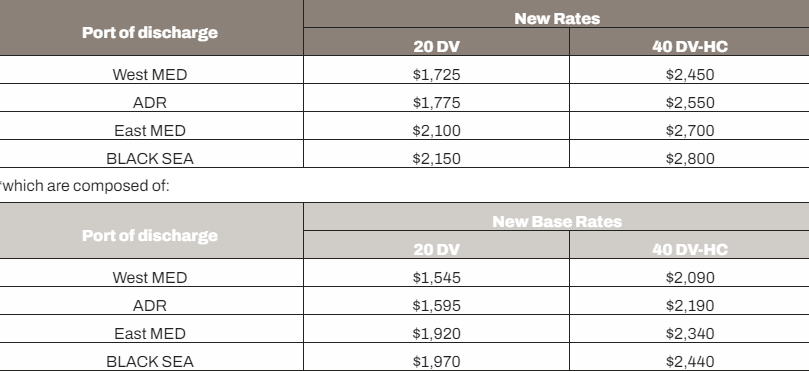Screen dimensions: 809x371
Task: Select the 20 DV column header in New Rates
Action: click(x=436, y=46)
